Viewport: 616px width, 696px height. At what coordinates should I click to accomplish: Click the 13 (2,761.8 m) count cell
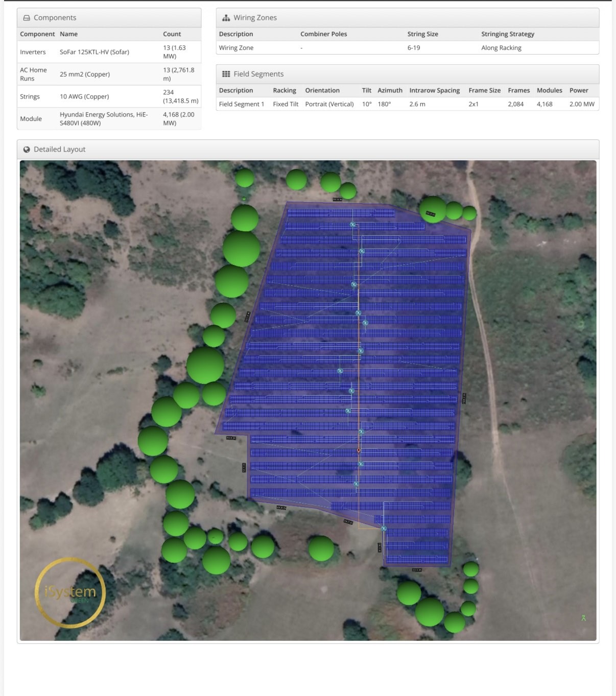tap(179, 74)
